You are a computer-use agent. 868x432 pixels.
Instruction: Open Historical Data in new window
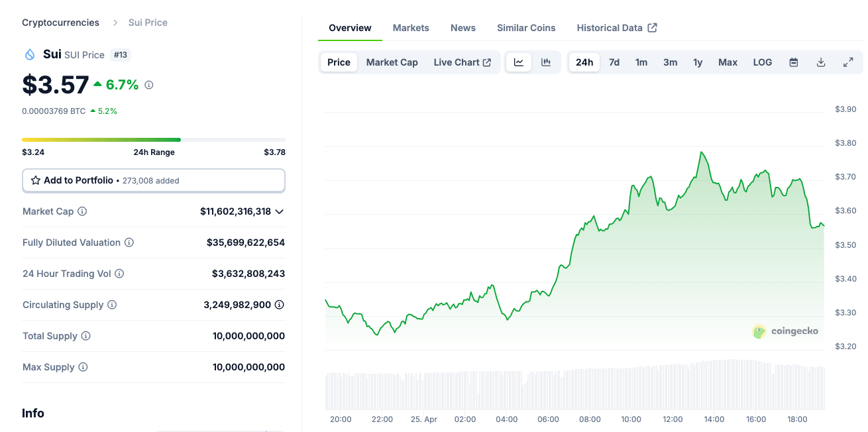[x=652, y=28]
